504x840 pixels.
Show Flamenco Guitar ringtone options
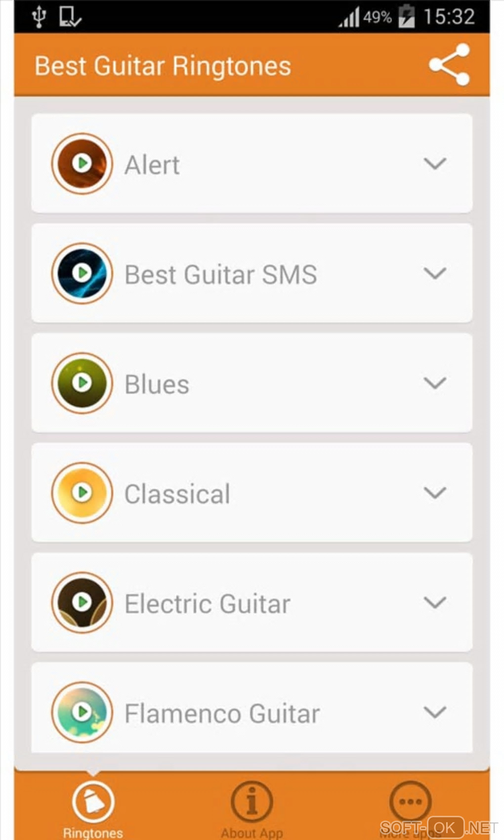pyautogui.click(x=435, y=712)
